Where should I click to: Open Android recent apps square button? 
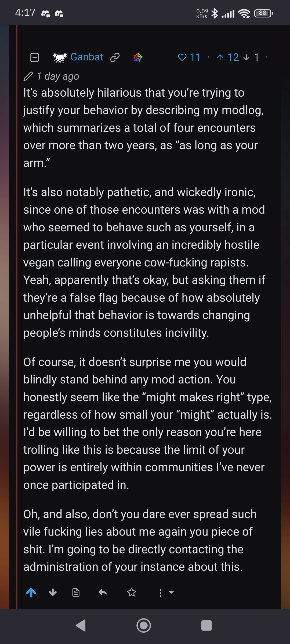206,625
